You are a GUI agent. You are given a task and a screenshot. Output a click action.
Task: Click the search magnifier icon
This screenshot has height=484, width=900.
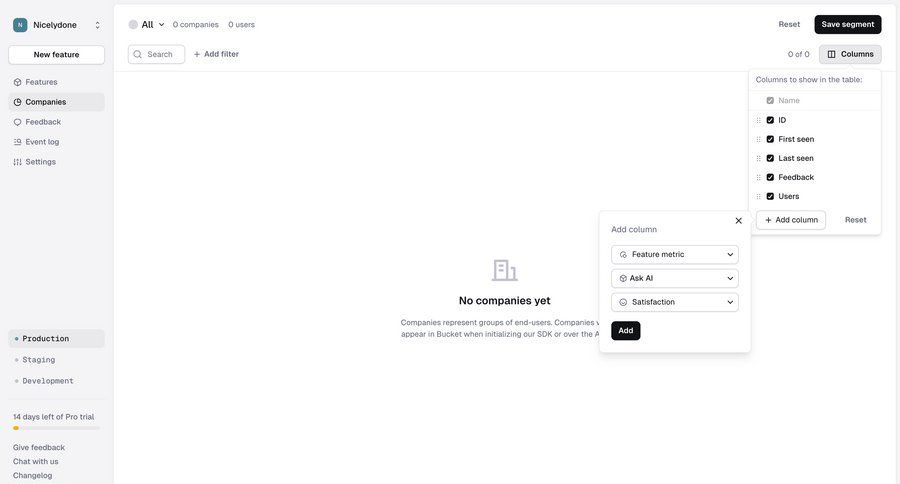[x=138, y=54]
